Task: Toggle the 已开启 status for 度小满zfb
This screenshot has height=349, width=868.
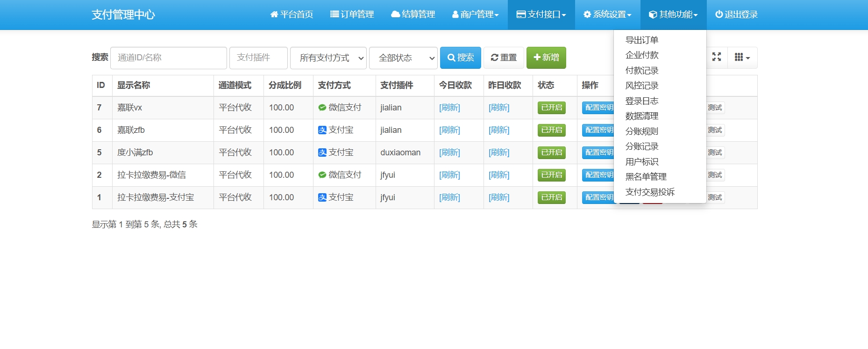Action: point(551,153)
